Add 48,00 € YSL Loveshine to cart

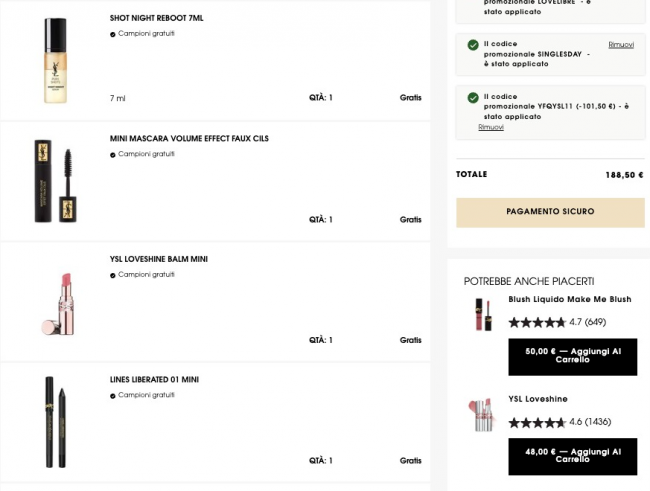click(x=572, y=457)
